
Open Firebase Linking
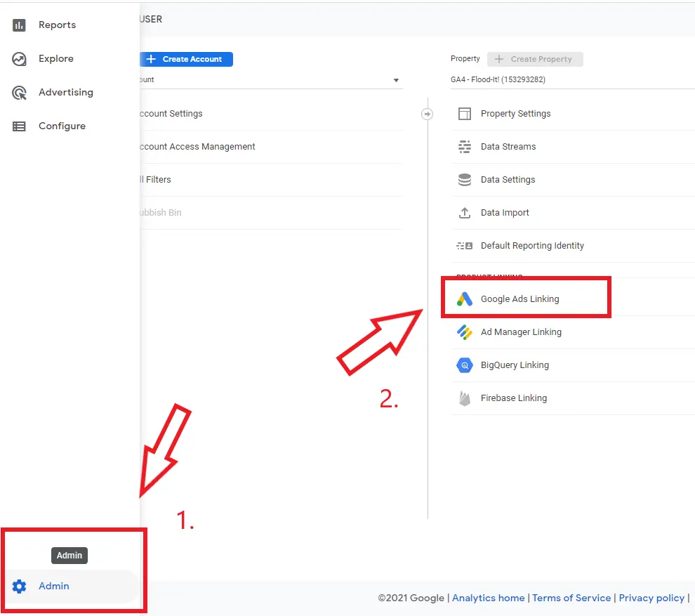click(513, 398)
